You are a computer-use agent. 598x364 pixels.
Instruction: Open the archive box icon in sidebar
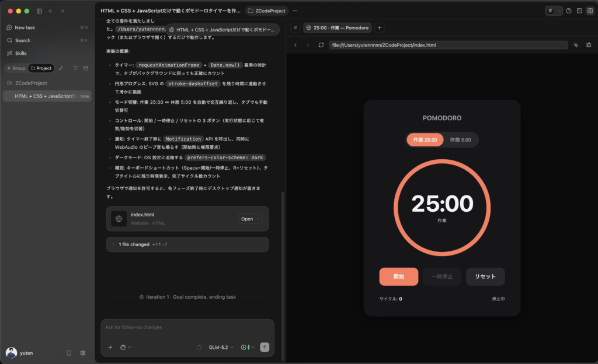[86, 68]
